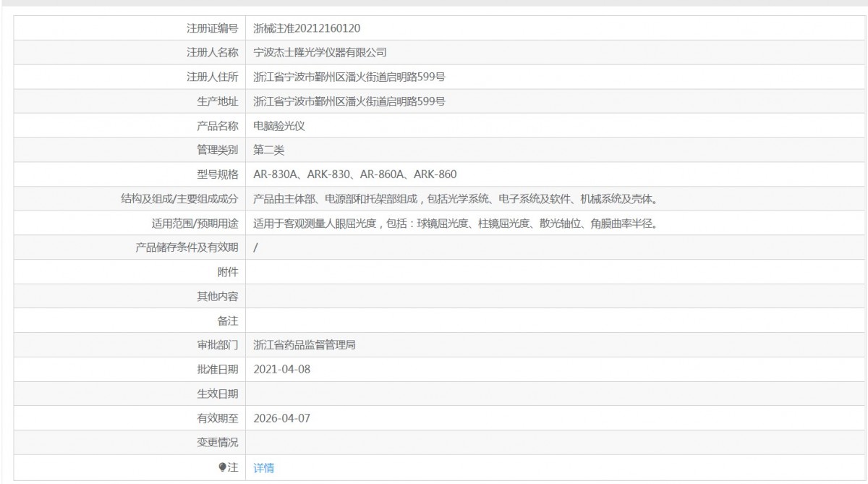Click the 注册人住所 label
This screenshot has width=868, height=484.
click(213, 77)
